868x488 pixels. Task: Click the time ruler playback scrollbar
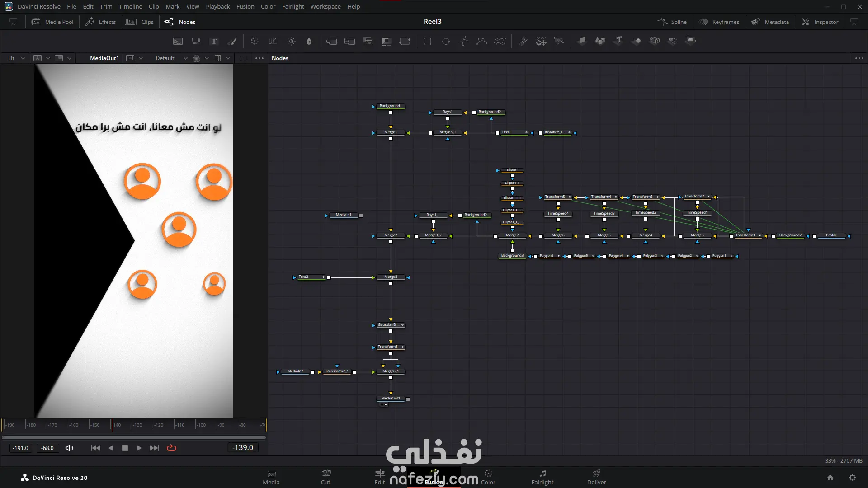(x=134, y=437)
